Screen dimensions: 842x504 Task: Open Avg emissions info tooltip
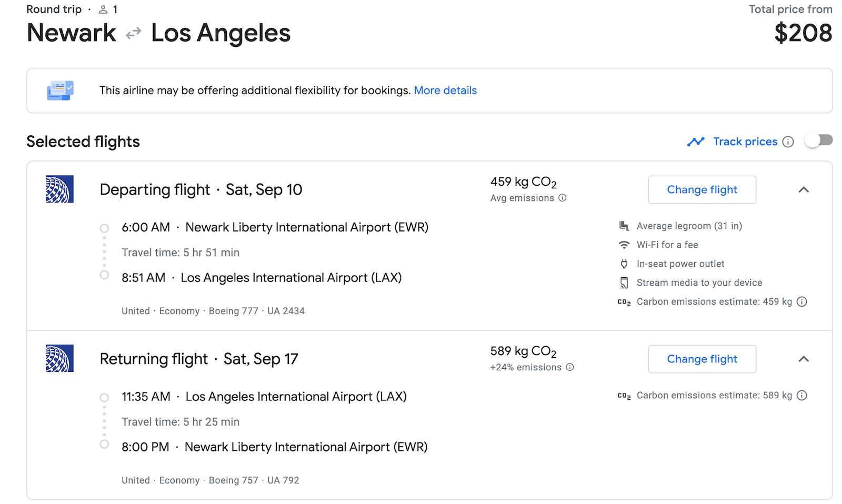point(563,198)
